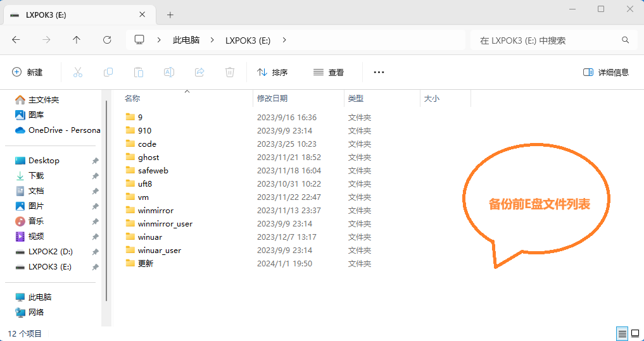644x341 pixels.
Task: Expand the chevron after LXPOK3 (E:) in address bar
Action: 284,40
